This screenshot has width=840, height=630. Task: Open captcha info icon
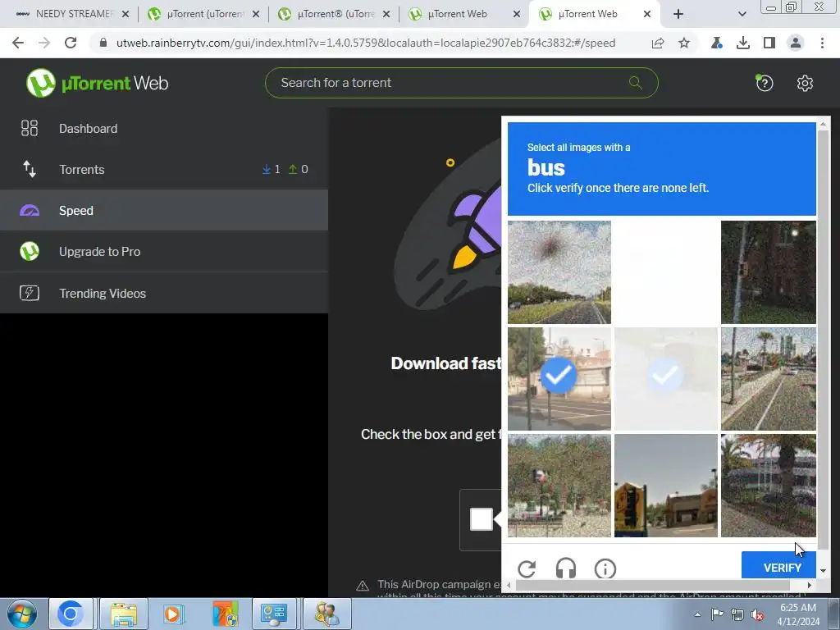tap(605, 569)
